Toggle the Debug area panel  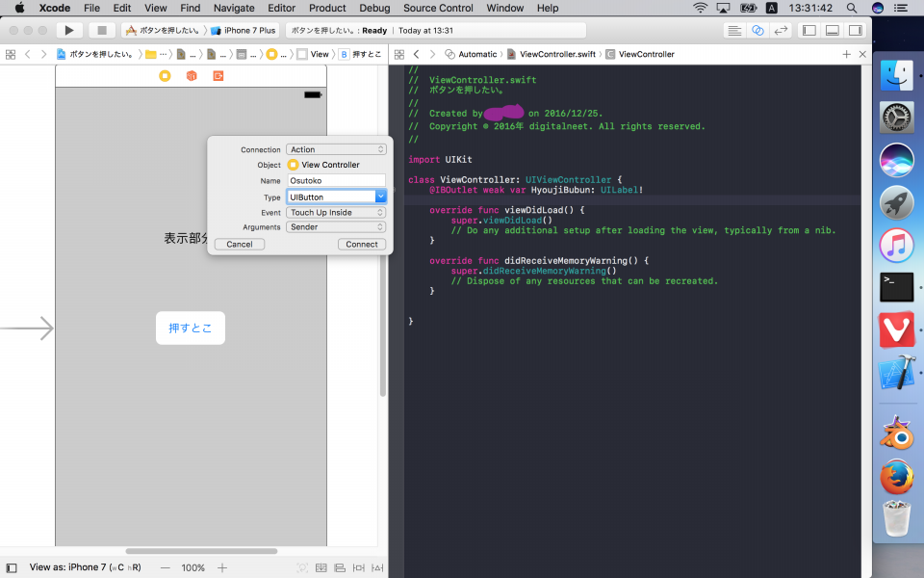(832, 30)
